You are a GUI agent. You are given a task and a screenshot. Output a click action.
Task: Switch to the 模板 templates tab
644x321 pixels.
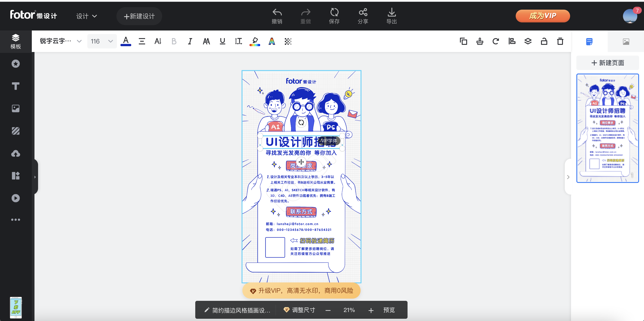(15, 41)
